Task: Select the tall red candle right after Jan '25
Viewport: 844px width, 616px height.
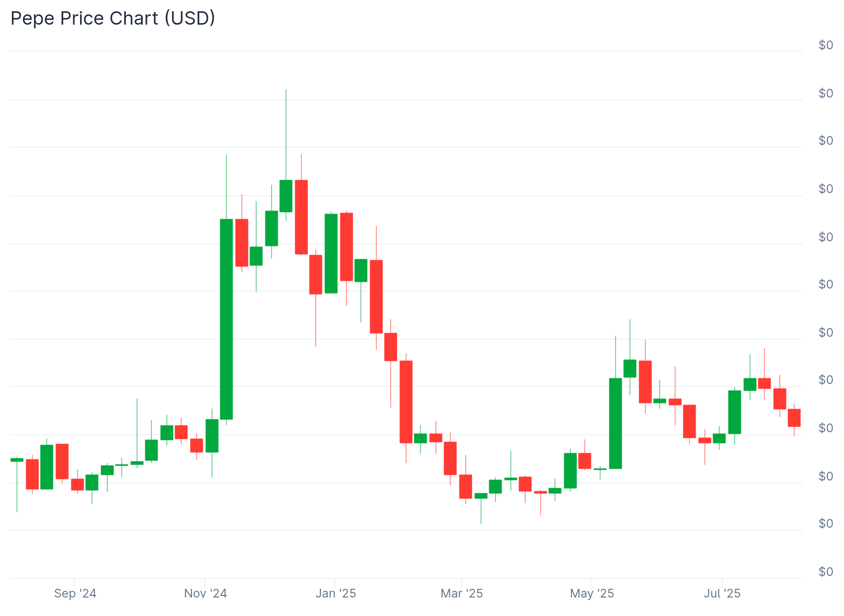Action: click(x=347, y=246)
